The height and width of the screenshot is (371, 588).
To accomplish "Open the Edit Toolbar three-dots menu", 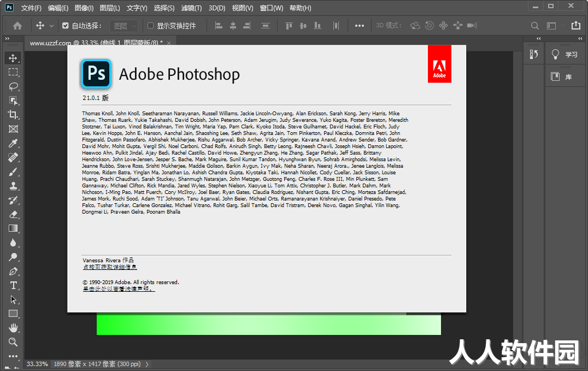I will coord(13,356).
